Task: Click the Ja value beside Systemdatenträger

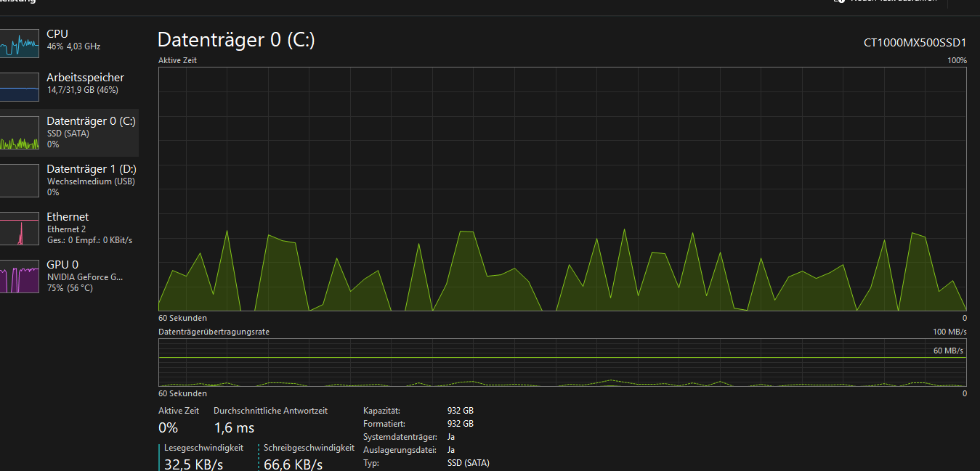Action: point(451,437)
